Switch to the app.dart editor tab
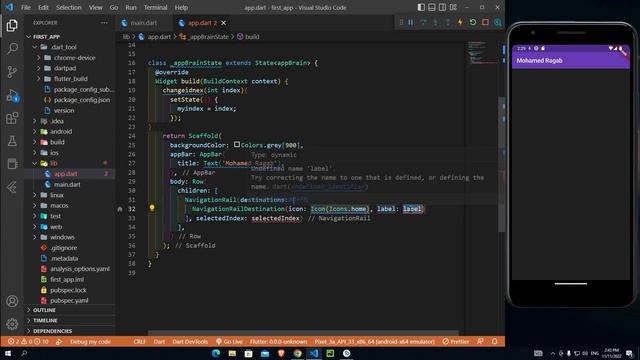This screenshot has height=360, width=640. [202, 23]
